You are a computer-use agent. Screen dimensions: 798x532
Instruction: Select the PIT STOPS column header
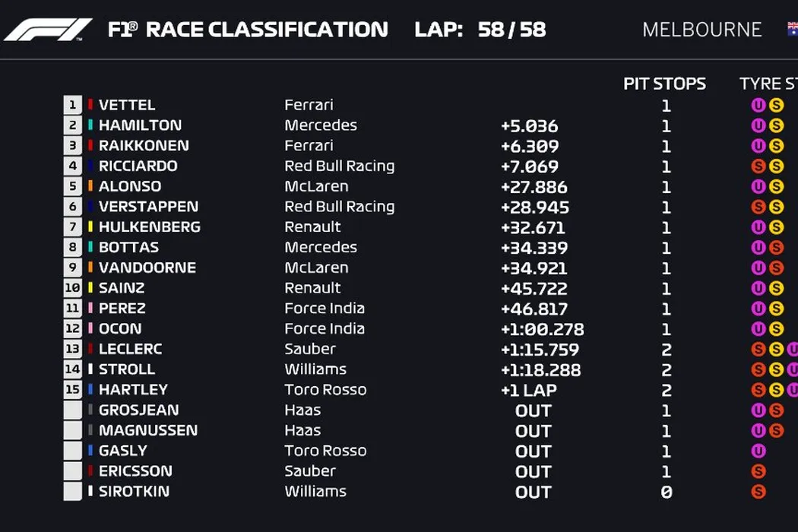(664, 84)
